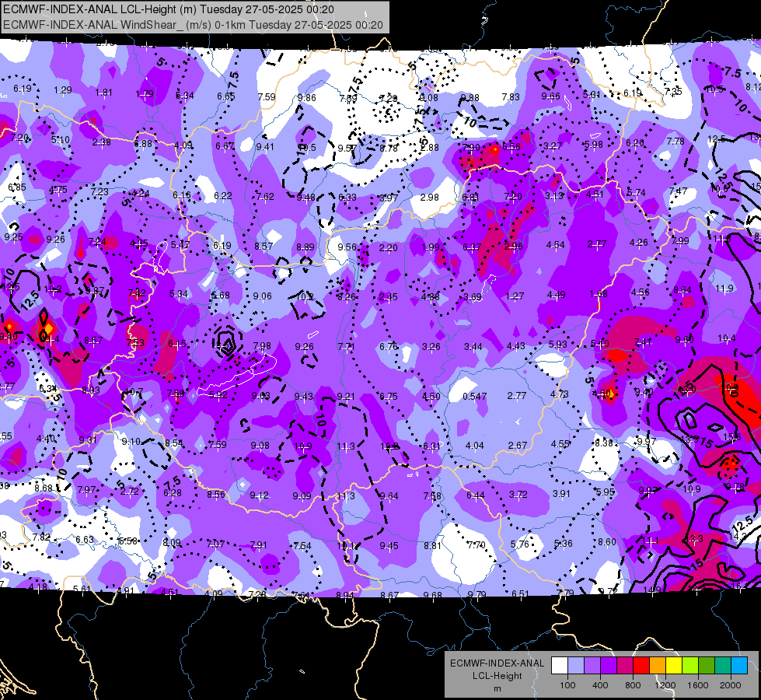Click the wind shear value 5.76
Viewport: 761px width, 700px height.
(519, 544)
